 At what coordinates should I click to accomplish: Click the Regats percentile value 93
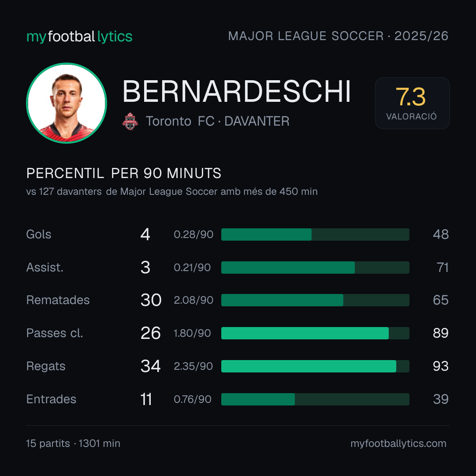[440, 366]
